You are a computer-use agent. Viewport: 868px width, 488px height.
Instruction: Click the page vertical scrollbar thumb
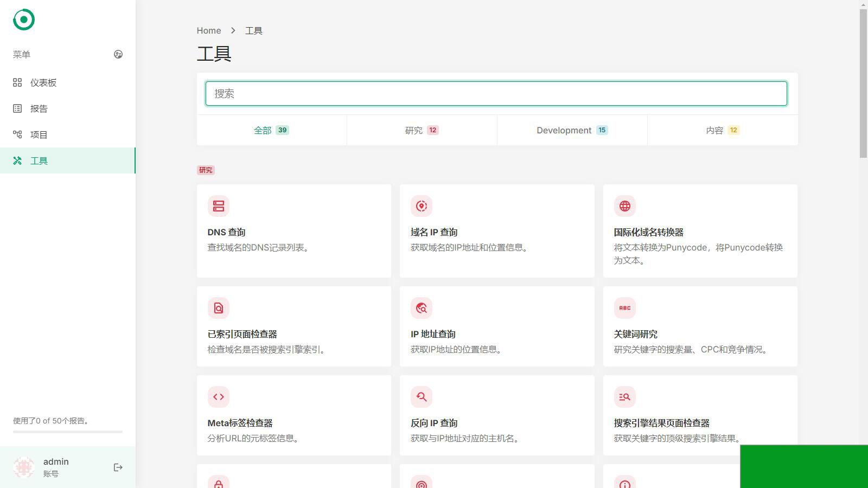pyautogui.click(x=863, y=84)
